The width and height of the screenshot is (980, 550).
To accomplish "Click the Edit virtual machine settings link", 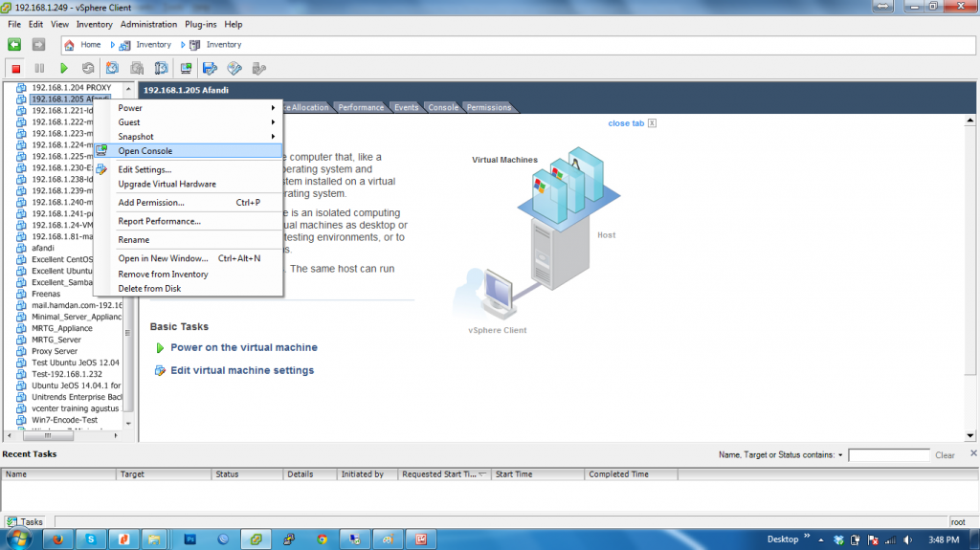I will [241, 370].
